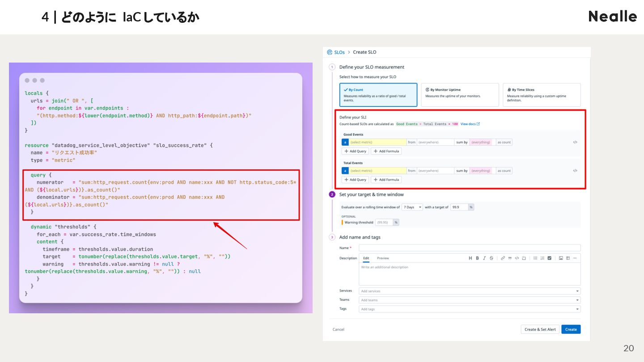Screen dimensions: 644x362
Task: Click the 'Write an additional description' text area
Action: (x=470, y=274)
